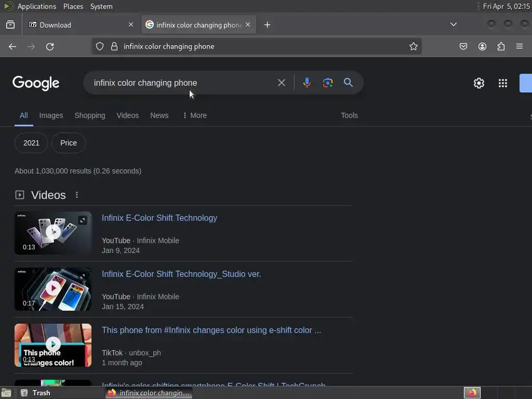The height and width of the screenshot is (399, 532).
Task: Open the Applications menu
Action: [x=37, y=6]
